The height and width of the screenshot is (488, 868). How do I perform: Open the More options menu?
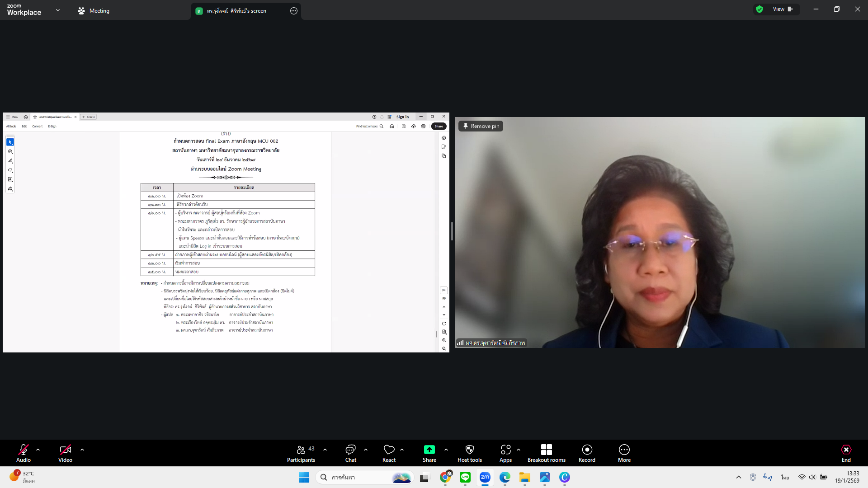coord(624,453)
